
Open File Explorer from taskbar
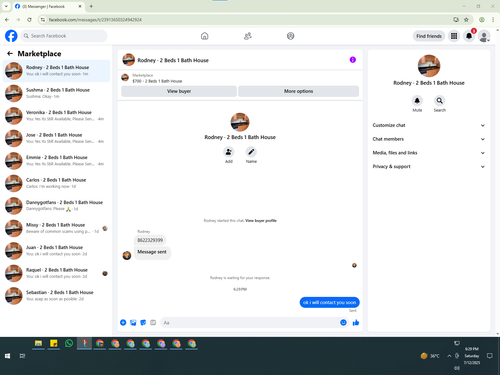pyautogui.click(x=38, y=343)
